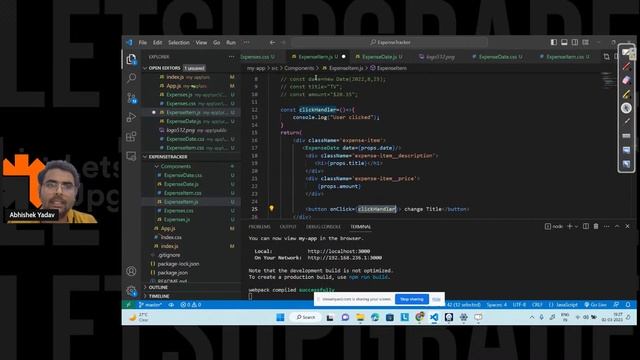
Task: Click the Go Back arrow in title bar
Action: click(272, 42)
